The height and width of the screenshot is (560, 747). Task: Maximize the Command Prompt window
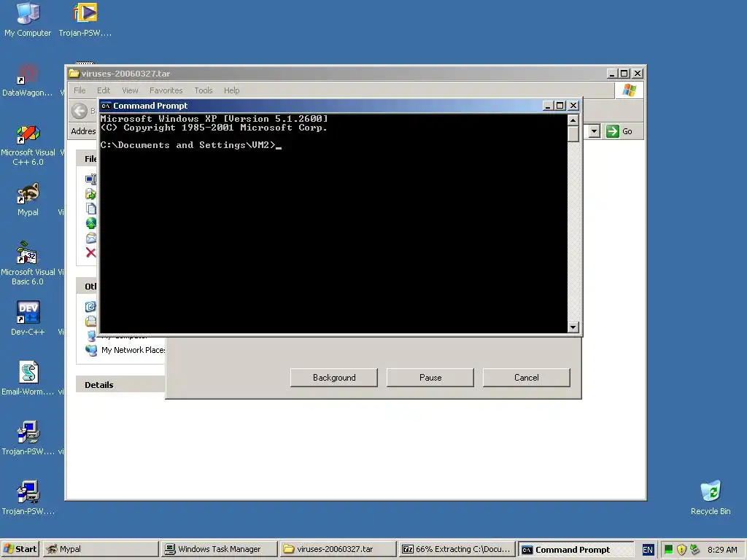[560, 106]
